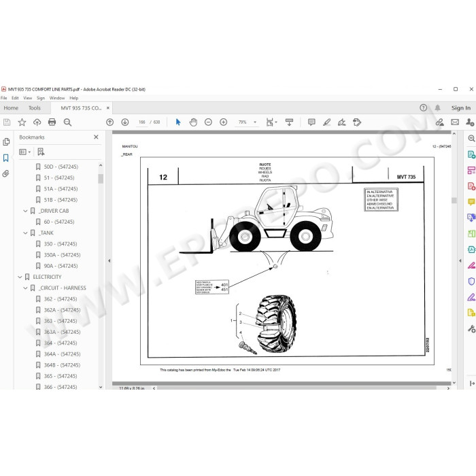Select the highlight text pen tool
Screen dimensions: 476x476
click(326, 122)
